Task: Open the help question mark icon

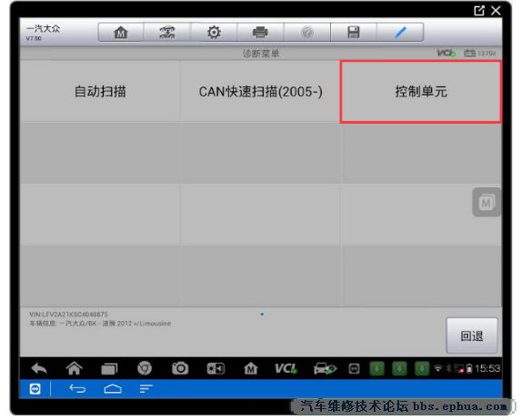Action: coord(307,32)
